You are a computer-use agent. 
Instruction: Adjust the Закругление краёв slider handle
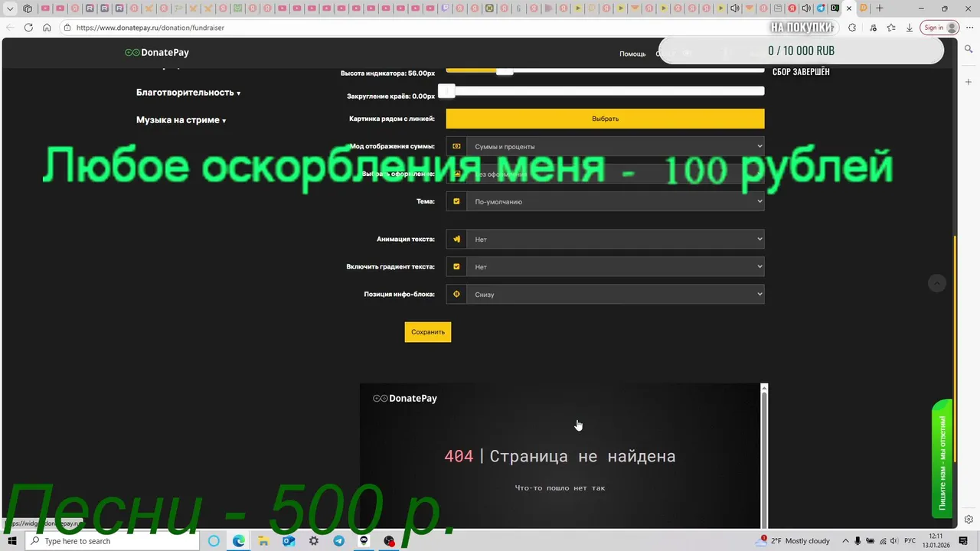click(447, 91)
